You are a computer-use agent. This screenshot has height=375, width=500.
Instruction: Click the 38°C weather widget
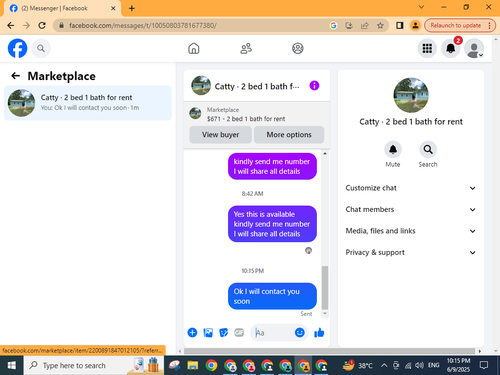click(358, 366)
